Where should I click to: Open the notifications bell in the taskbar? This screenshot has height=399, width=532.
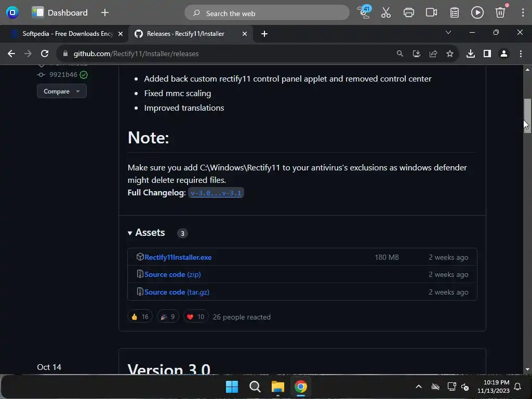pos(517,387)
